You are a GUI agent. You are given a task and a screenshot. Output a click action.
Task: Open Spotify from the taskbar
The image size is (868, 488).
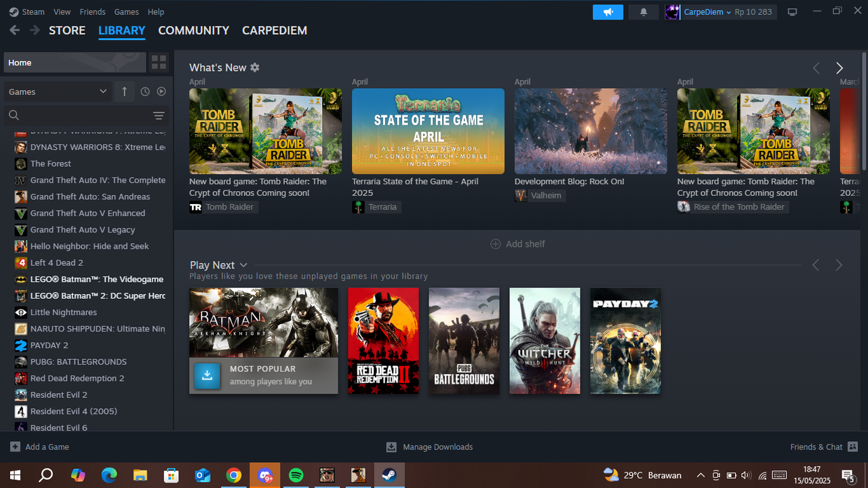(296, 475)
